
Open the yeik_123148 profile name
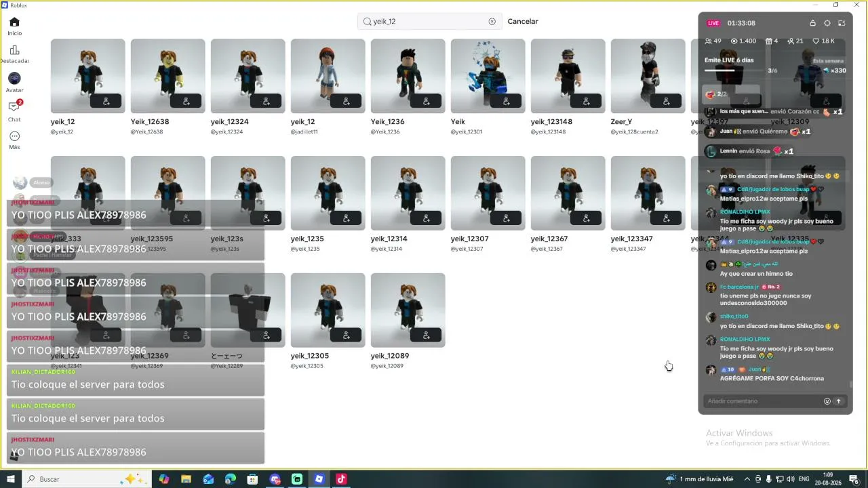click(551, 122)
